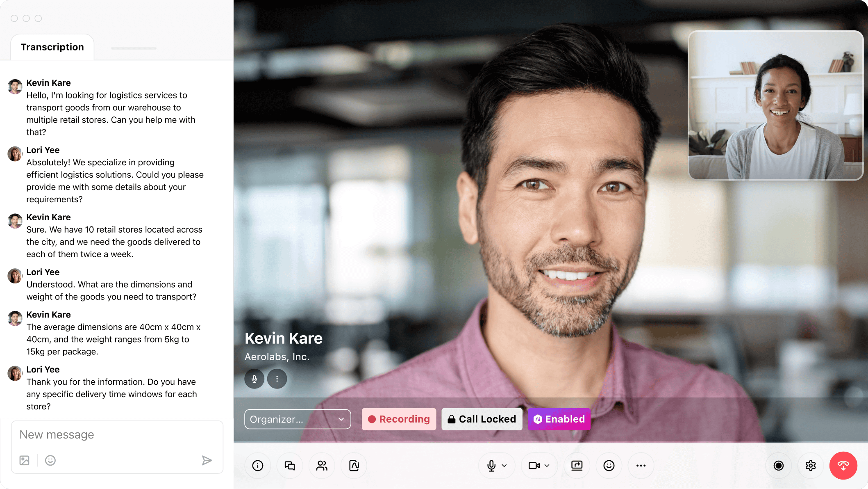
Task: Mute Kevin Kare's microphone
Action: tap(254, 379)
